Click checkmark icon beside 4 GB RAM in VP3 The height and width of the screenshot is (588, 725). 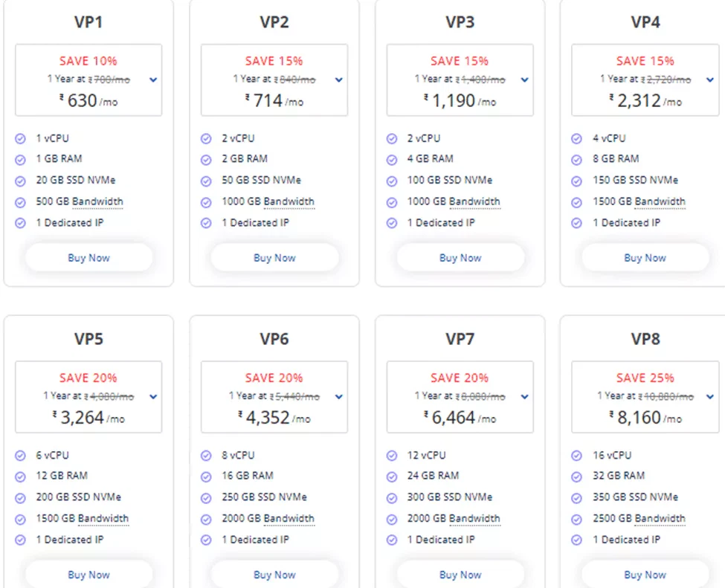point(392,159)
